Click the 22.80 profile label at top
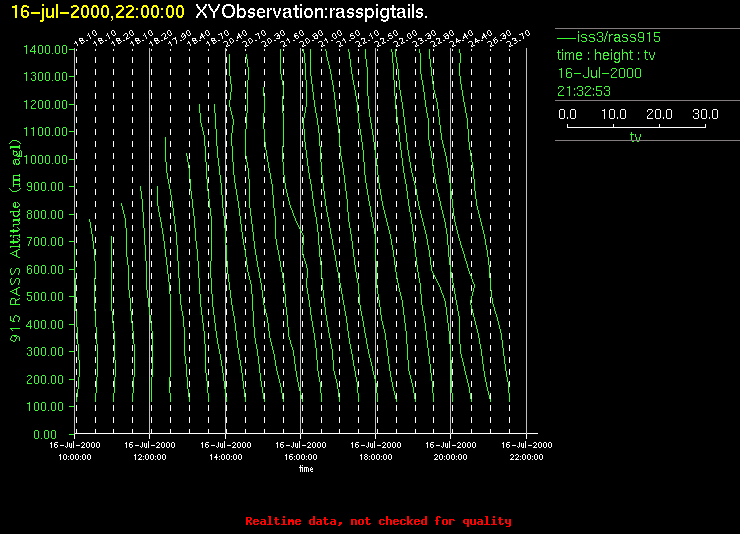The height and width of the screenshot is (534, 740). point(443,38)
